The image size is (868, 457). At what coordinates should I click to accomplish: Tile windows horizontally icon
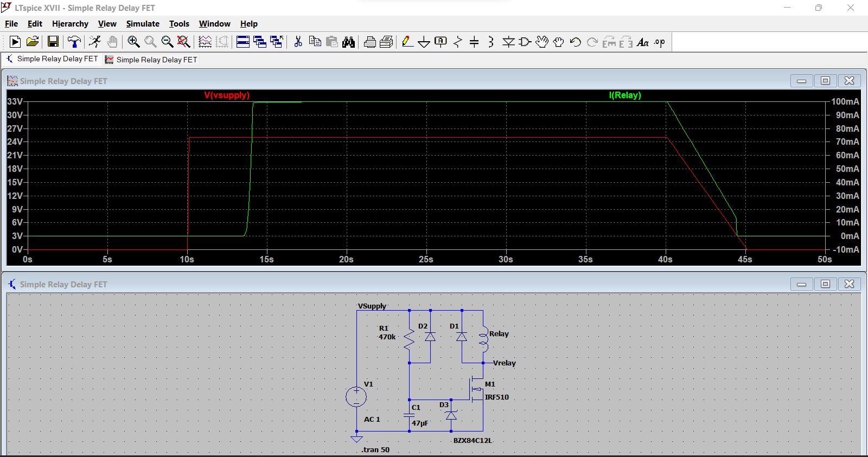(243, 42)
